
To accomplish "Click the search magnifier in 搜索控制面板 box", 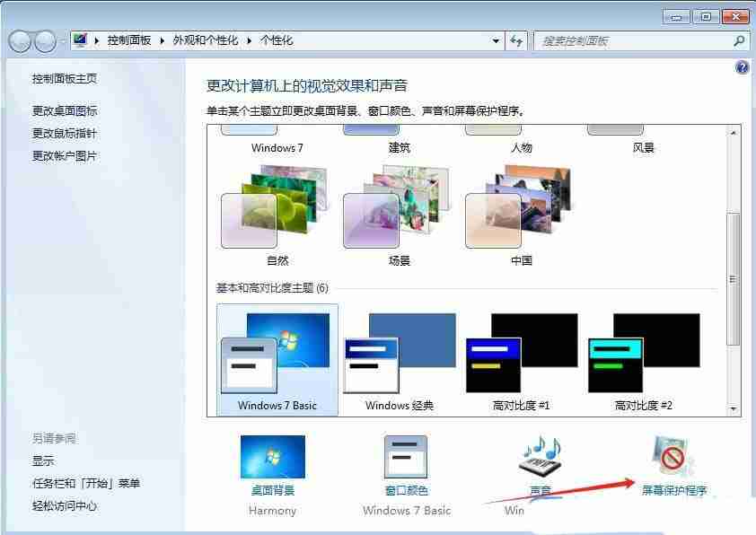I will (x=737, y=40).
